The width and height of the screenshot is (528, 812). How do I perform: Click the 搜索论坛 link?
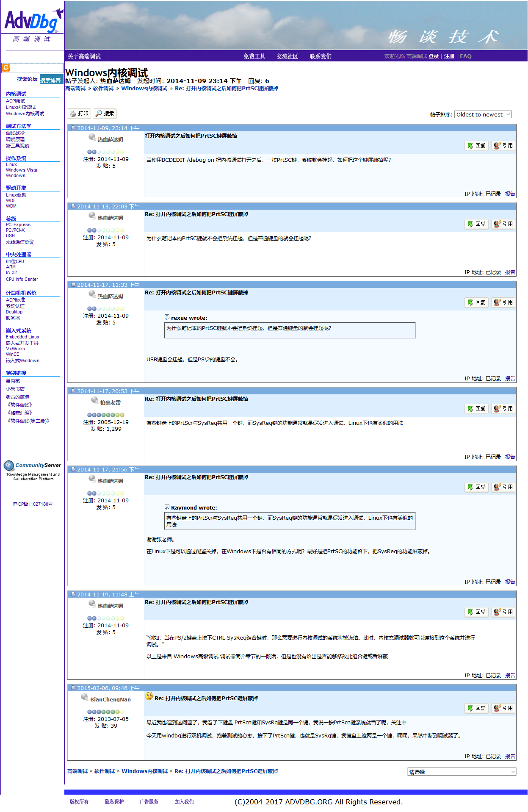[27, 79]
